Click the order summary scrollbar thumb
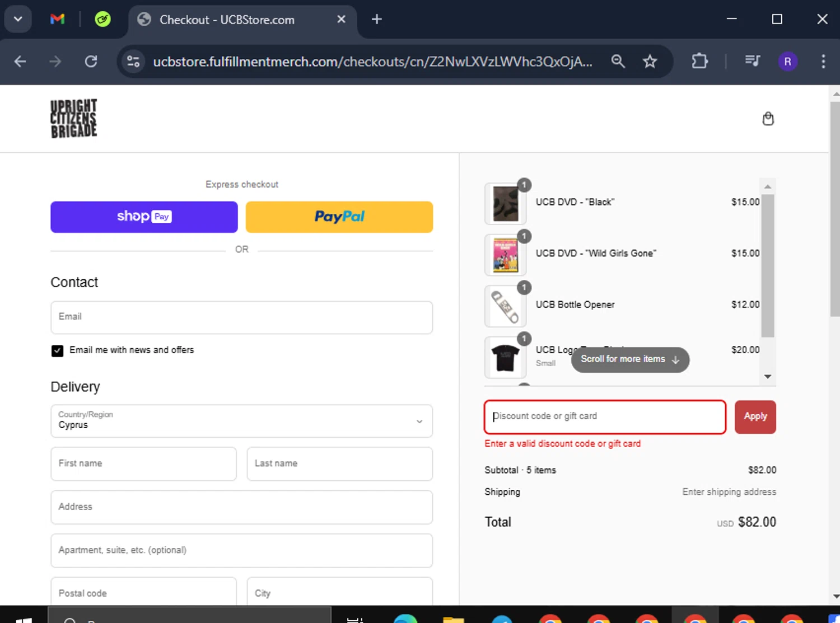Screen dimensions: 840x623 tap(768, 266)
